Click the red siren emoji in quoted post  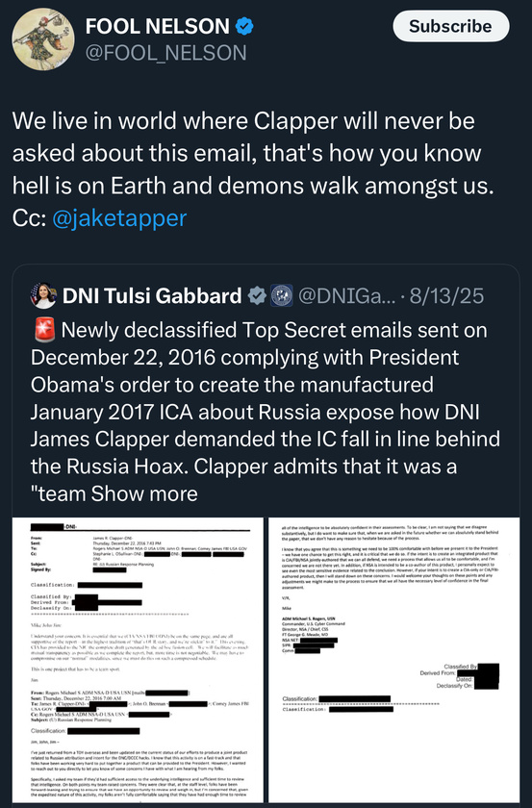click(44, 330)
